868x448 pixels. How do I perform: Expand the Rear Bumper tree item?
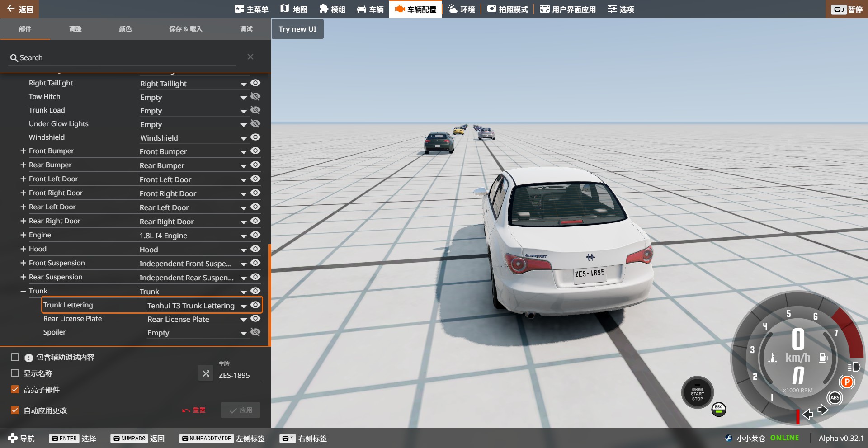pos(23,165)
